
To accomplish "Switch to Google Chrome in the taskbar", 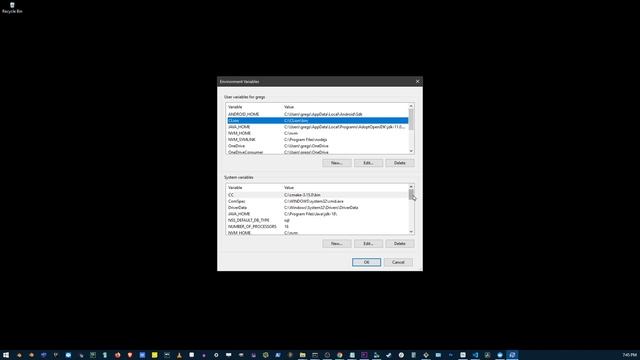I will [340, 355].
